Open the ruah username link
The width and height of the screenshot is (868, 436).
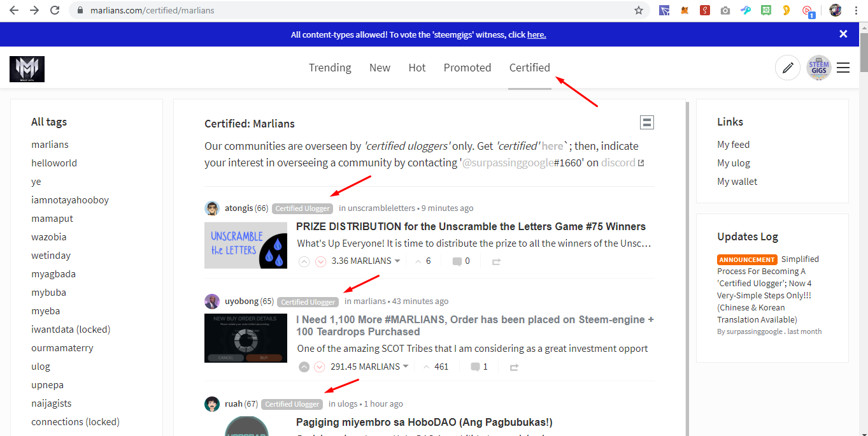point(234,404)
